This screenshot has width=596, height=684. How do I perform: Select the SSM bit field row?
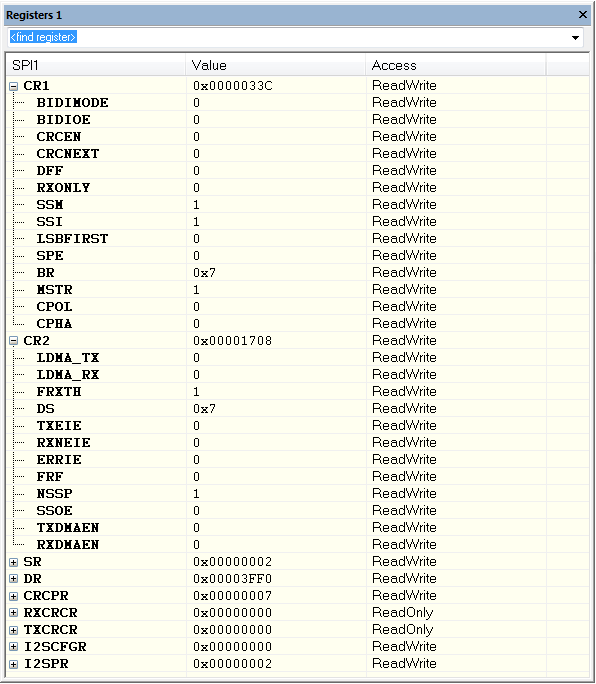[298, 205]
